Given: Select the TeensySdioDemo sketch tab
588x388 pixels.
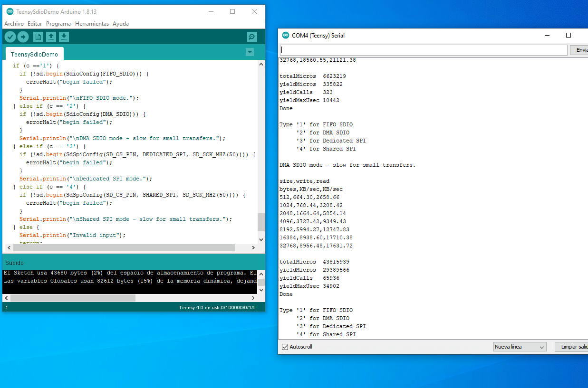Looking at the screenshot, I should [34, 54].
